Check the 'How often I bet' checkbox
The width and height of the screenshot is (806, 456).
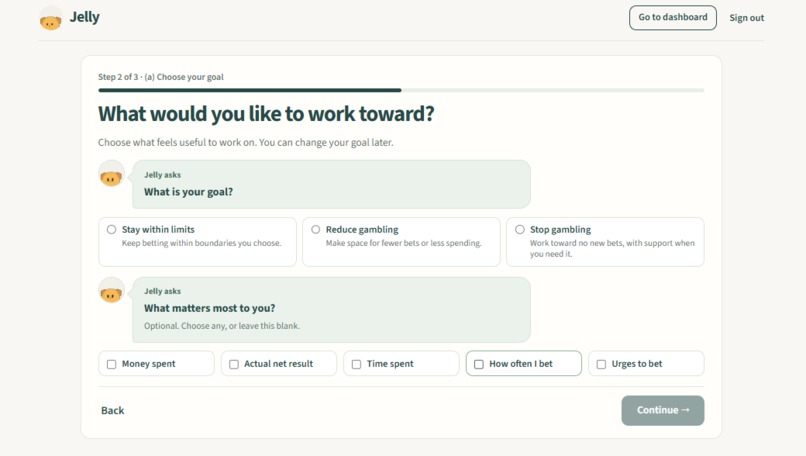tap(479, 364)
